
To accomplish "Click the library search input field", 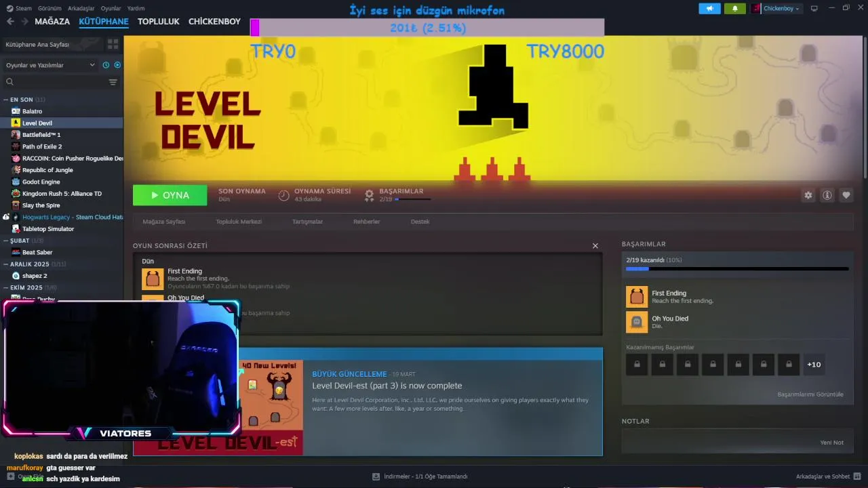I will (x=54, y=82).
